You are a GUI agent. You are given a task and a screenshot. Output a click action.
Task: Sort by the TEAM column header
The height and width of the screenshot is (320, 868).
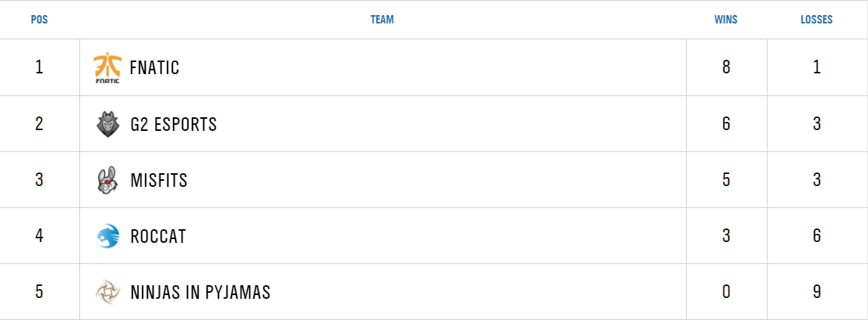point(382,20)
